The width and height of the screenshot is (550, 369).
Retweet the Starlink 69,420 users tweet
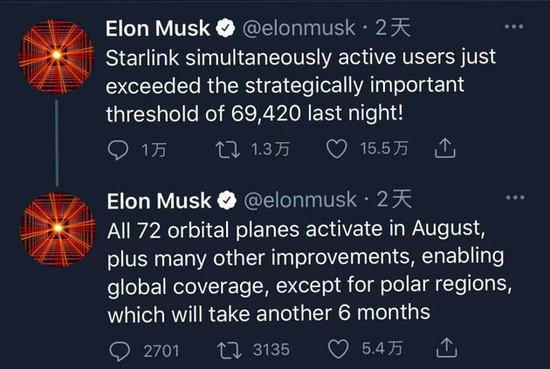tap(228, 149)
